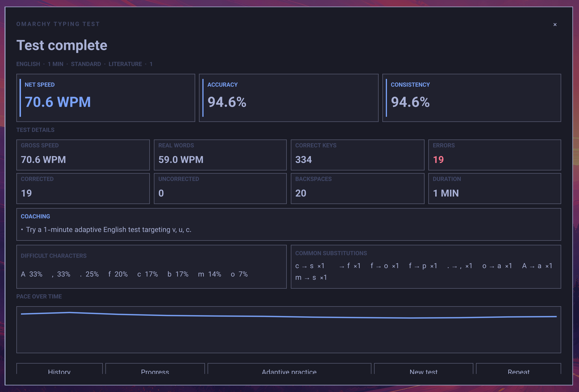
Task: Click the 'OMARCHY TYPING TEST' title
Action: pyautogui.click(x=58, y=24)
